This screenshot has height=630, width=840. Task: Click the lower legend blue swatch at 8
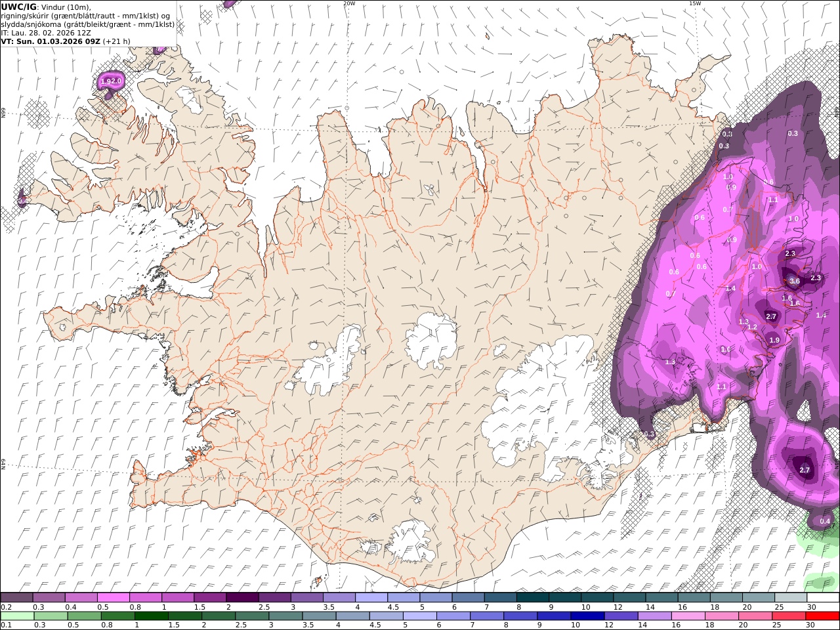(x=521, y=616)
